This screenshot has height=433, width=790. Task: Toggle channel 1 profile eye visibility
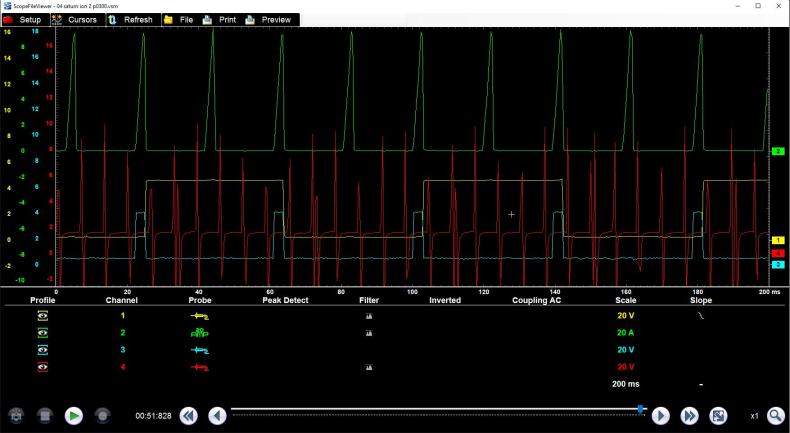(x=43, y=315)
